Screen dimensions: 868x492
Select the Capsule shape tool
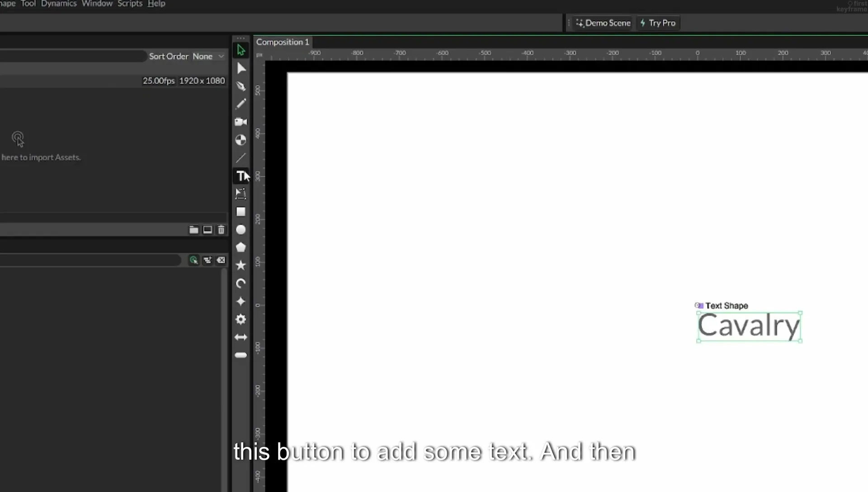tap(241, 355)
